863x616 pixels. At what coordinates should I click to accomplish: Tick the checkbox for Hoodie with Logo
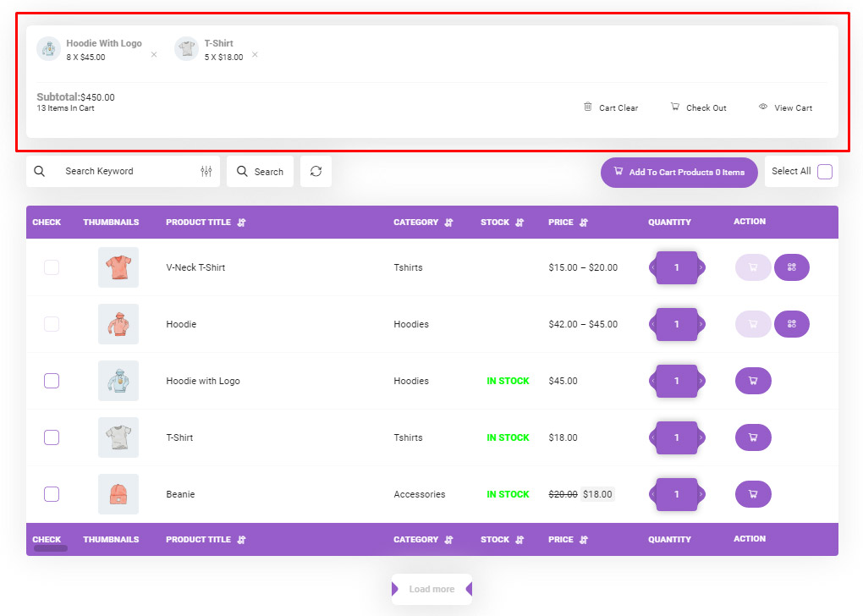[x=52, y=381]
